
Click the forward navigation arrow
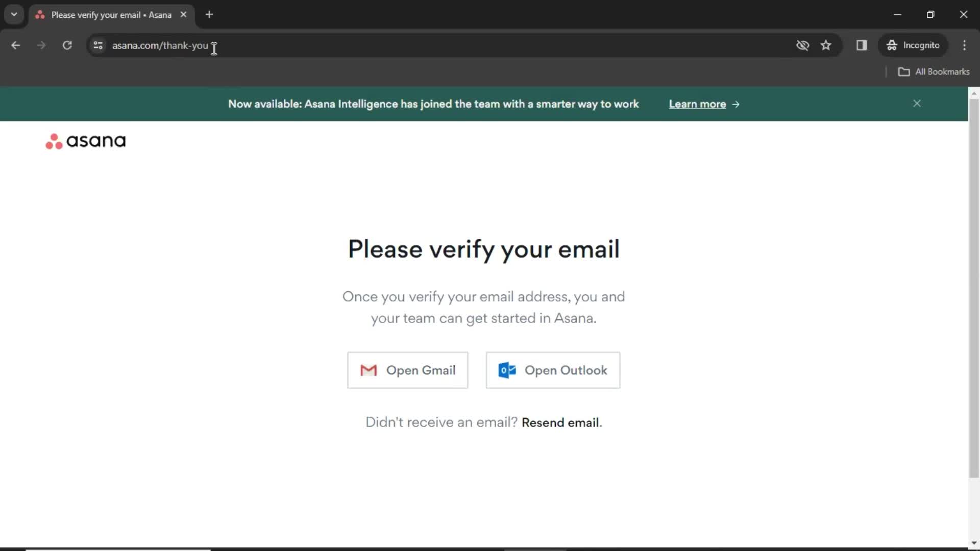[x=41, y=45]
